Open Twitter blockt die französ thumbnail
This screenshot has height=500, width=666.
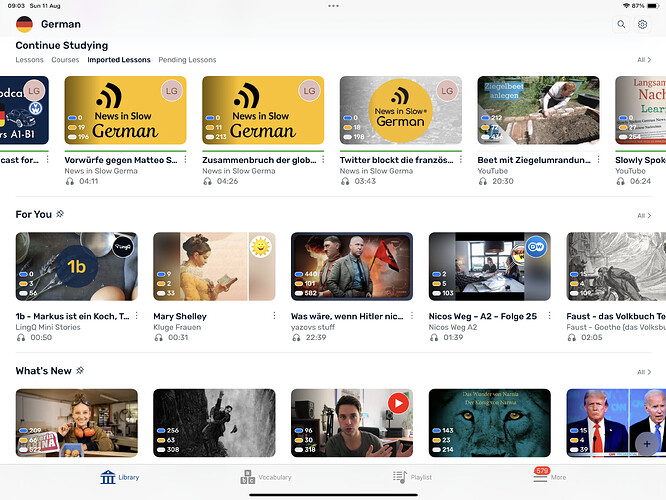click(401, 110)
